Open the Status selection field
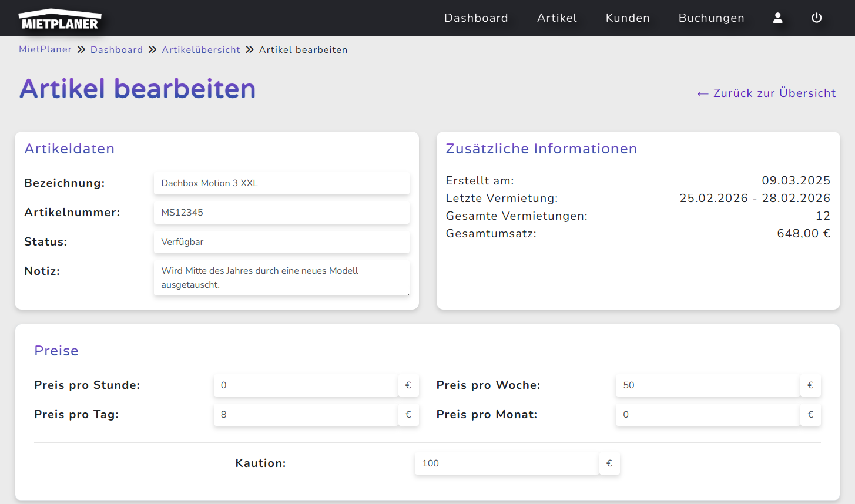Screen dimensions: 855x504 pos(281,242)
